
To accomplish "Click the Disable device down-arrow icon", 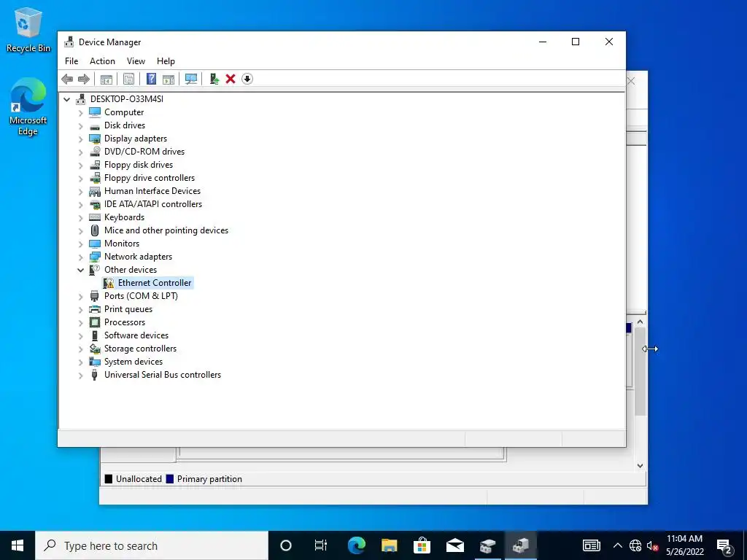I will [x=247, y=79].
